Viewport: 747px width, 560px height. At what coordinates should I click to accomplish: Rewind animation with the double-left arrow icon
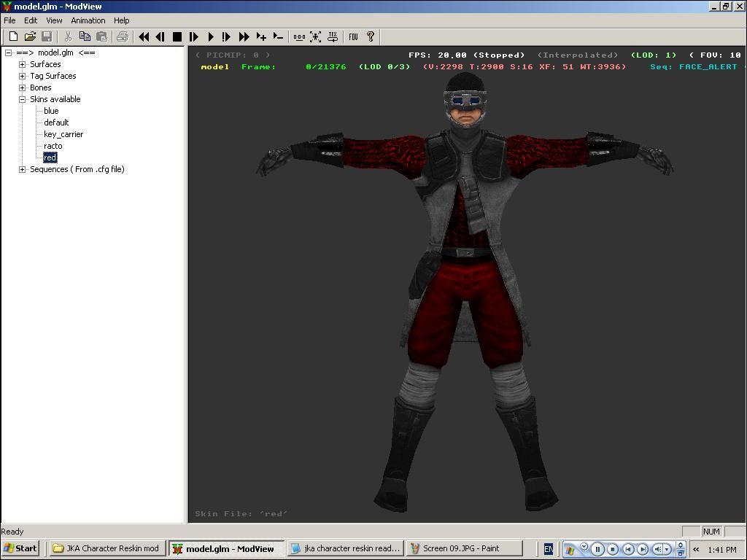[x=144, y=36]
